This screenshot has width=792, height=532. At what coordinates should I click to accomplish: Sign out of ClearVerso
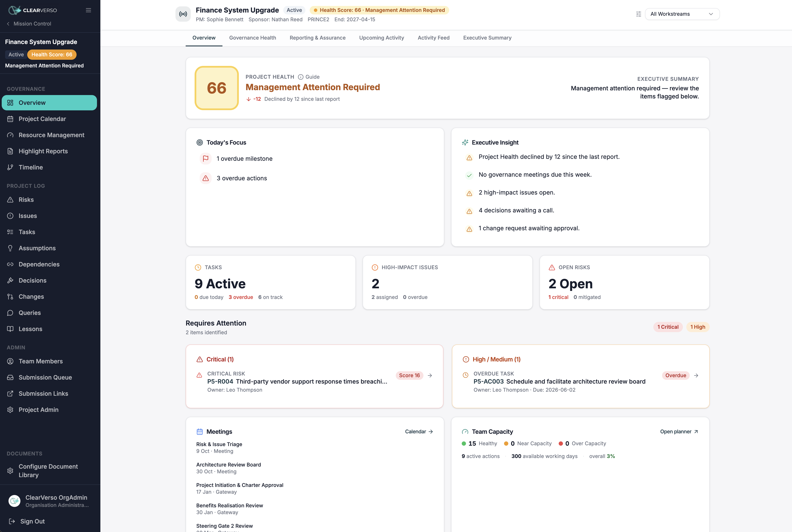pyautogui.click(x=27, y=522)
